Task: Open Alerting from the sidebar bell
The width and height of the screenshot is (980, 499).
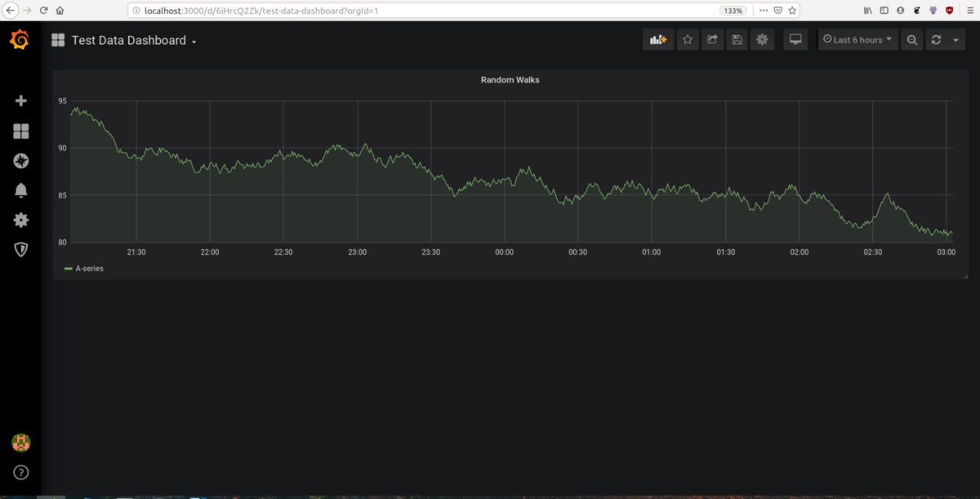Action: [x=20, y=190]
